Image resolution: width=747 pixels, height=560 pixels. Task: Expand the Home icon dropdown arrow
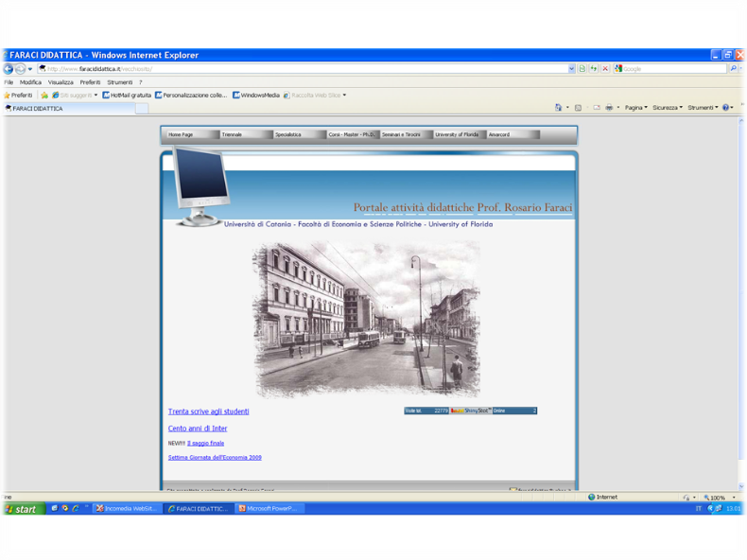click(567, 108)
